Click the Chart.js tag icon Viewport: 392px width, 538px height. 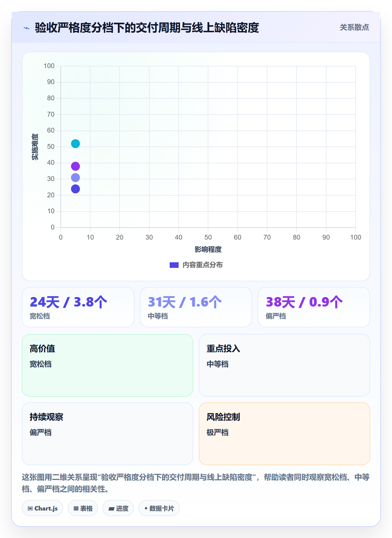pyautogui.click(x=30, y=508)
